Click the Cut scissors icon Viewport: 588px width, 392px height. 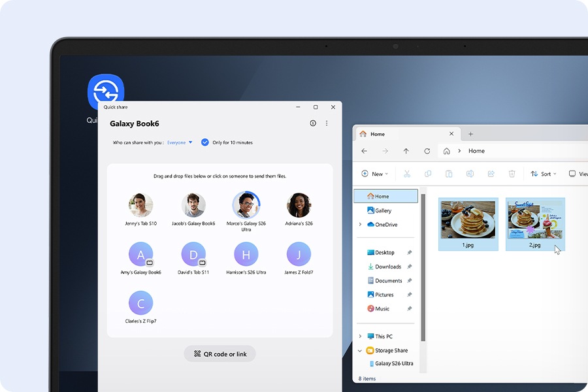(x=407, y=174)
